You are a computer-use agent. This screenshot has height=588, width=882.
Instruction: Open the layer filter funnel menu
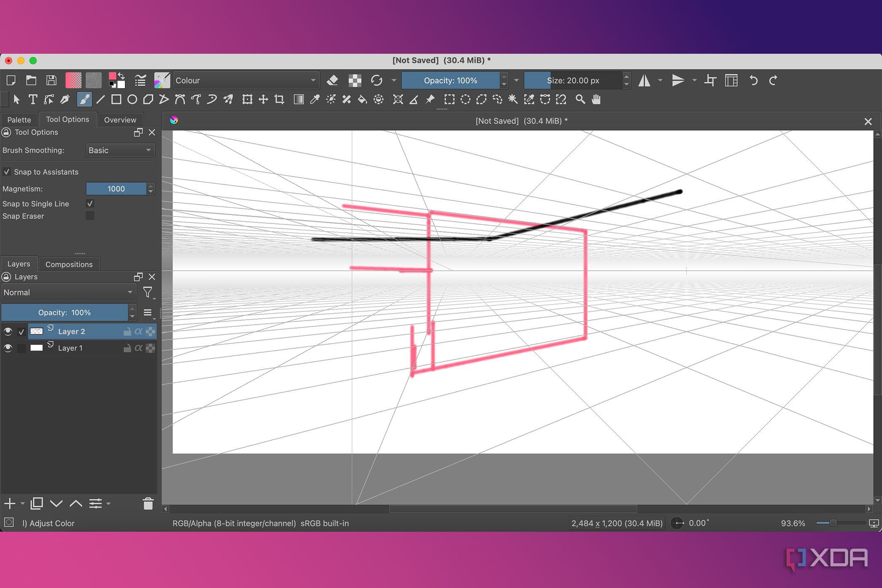point(148,292)
